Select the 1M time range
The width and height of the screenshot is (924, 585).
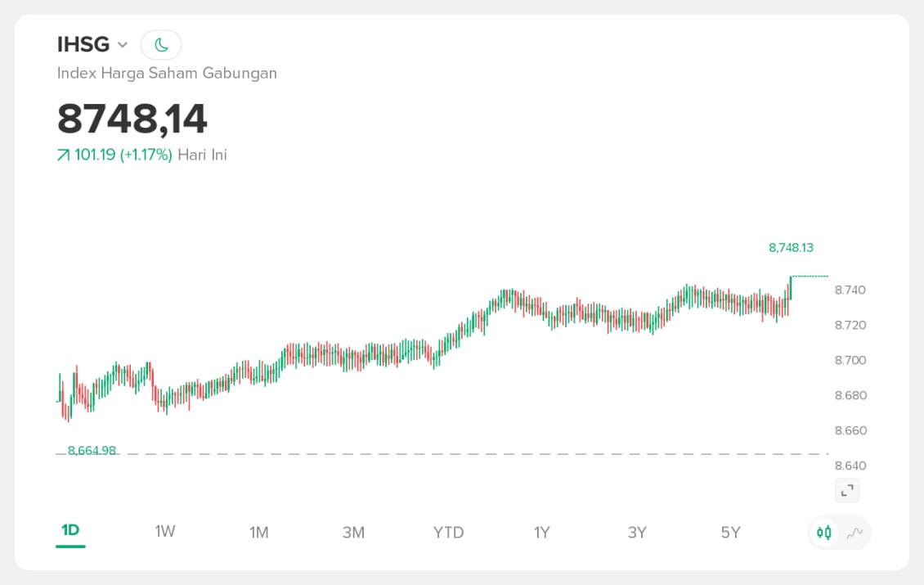point(259,533)
